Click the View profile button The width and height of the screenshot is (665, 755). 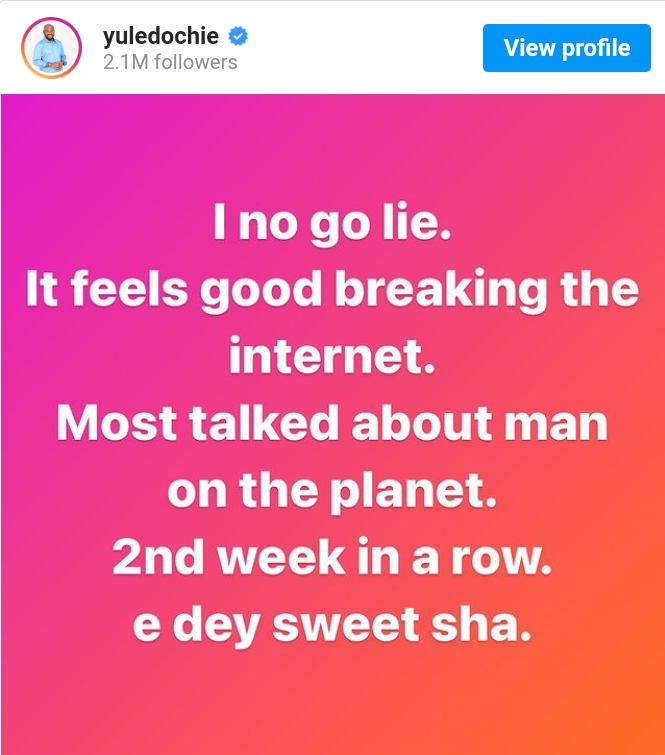click(x=567, y=48)
